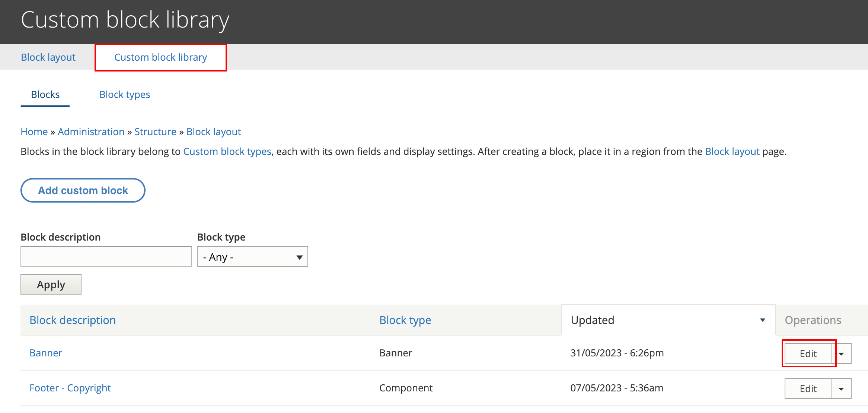
Task: Click Block layout in the breadcrumb
Action: coord(214,132)
